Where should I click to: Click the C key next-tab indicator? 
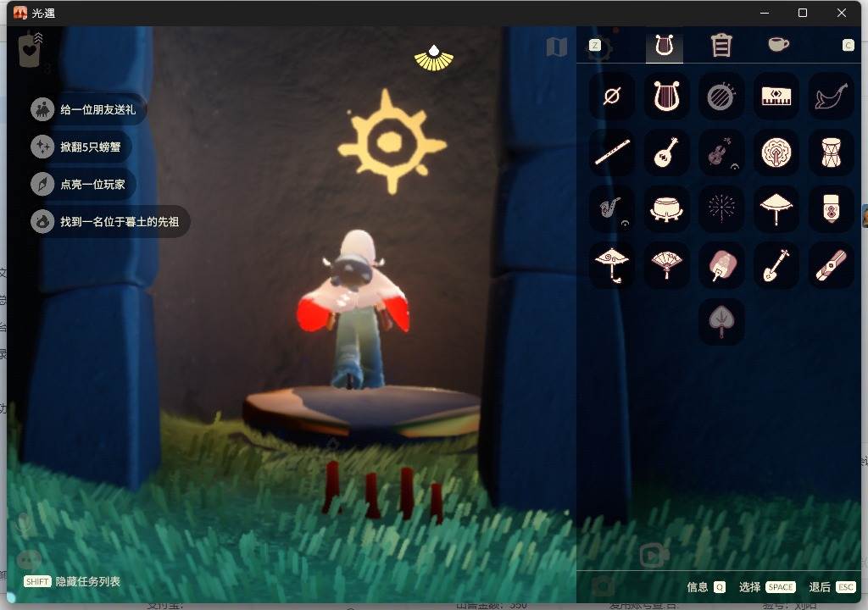click(x=848, y=46)
